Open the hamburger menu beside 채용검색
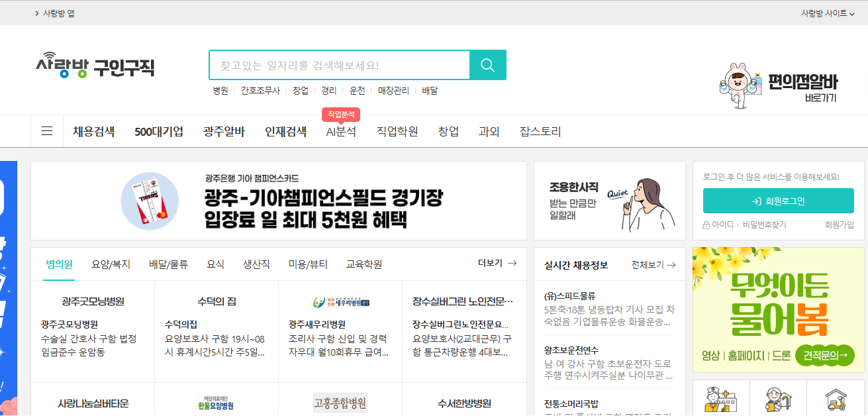This screenshot has width=868, height=416. [46, 130]
